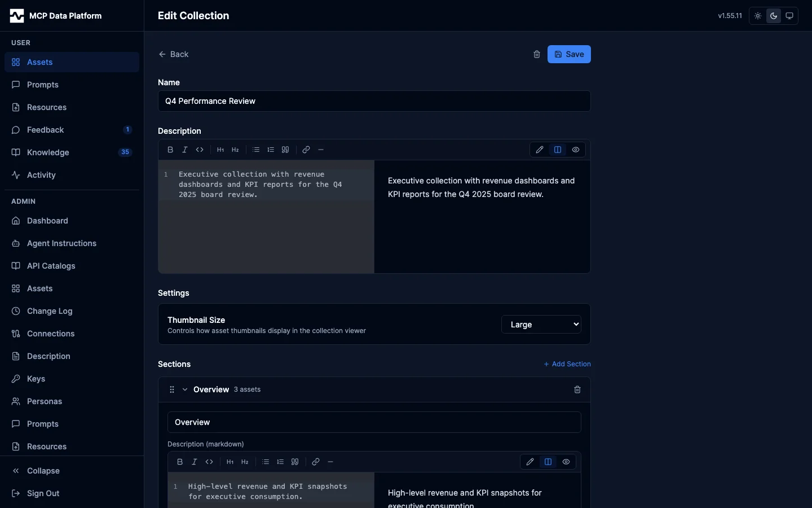Go to the Feedback page
The image size is (812, 508).
pos(72,130)
